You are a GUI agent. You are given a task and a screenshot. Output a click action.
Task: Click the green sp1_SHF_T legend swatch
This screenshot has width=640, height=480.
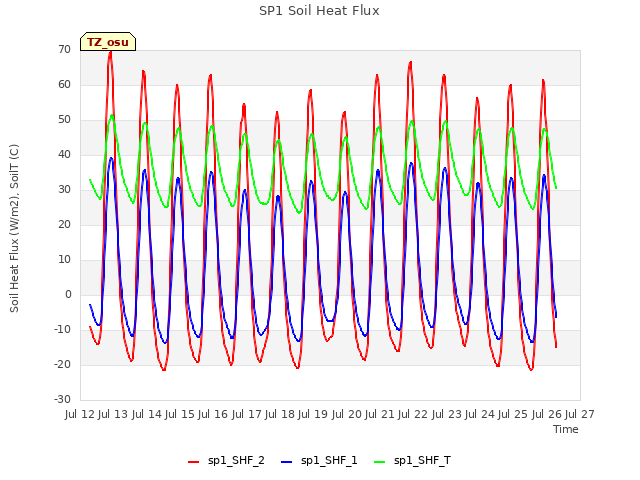pyautogui.click(x=380, y=461)
